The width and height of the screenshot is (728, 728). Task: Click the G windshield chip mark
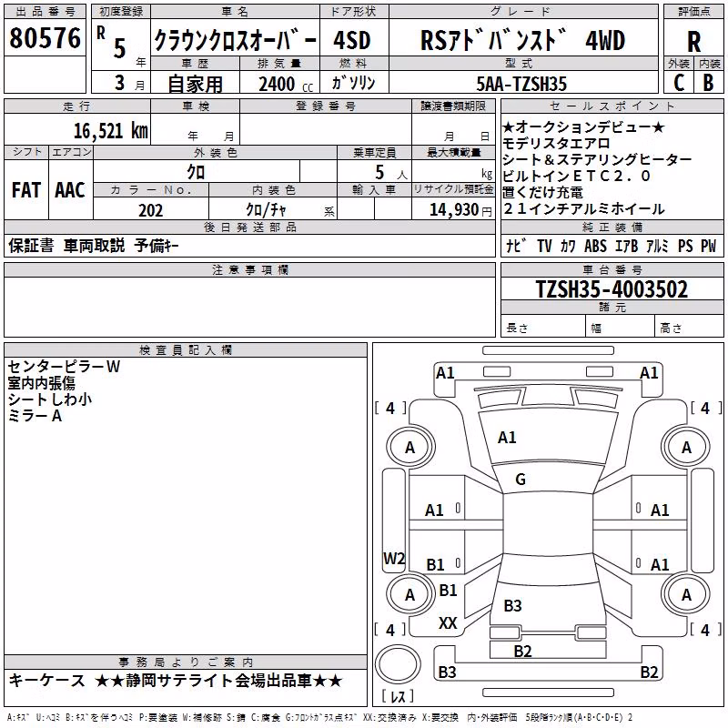(x=521, y=480)
